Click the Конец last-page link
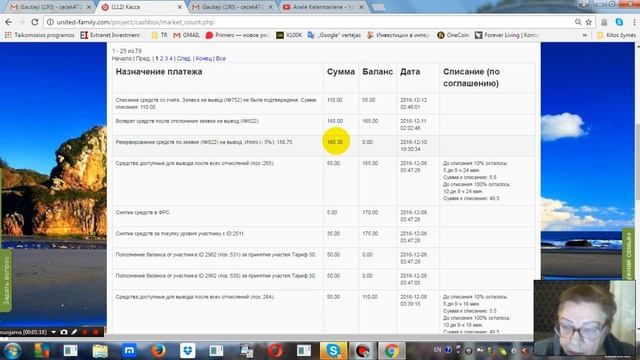The width and height of the screenshot is (640, 360). (204, 59)
